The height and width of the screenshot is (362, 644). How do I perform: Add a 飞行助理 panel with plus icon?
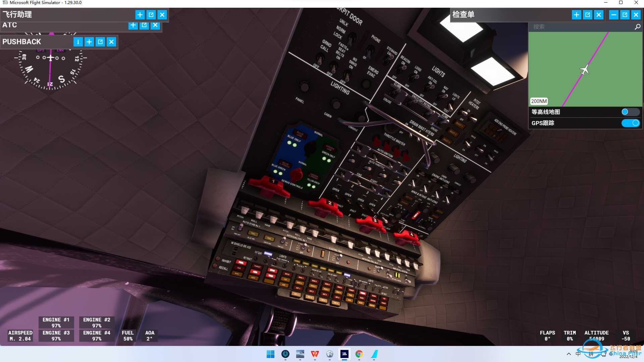140,15
